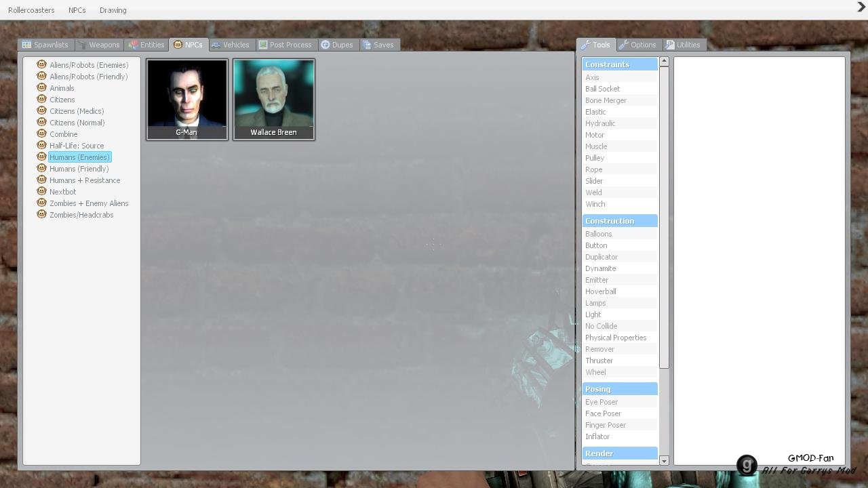Collapse the Constraints category header
The width and height of the screenshot is (868, 488).
click(x=620, y=64)
